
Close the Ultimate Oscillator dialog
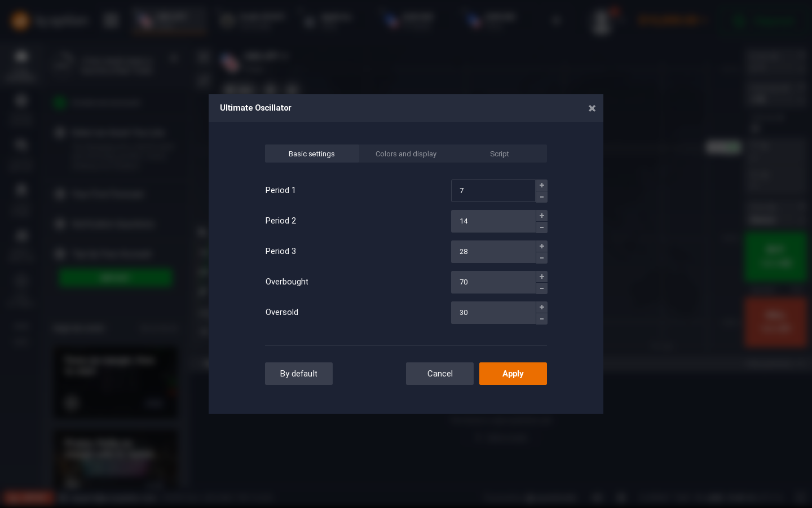(x=592, y=108)
